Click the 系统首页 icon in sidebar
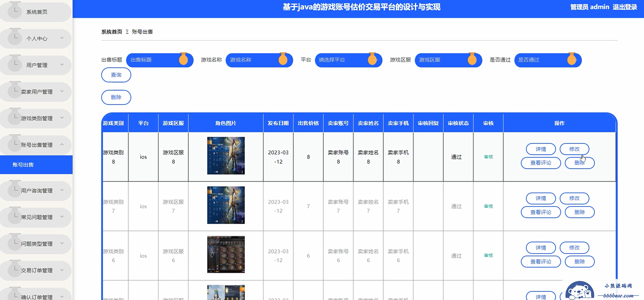Viewport: 644px width, 300px height. [15, 11]
